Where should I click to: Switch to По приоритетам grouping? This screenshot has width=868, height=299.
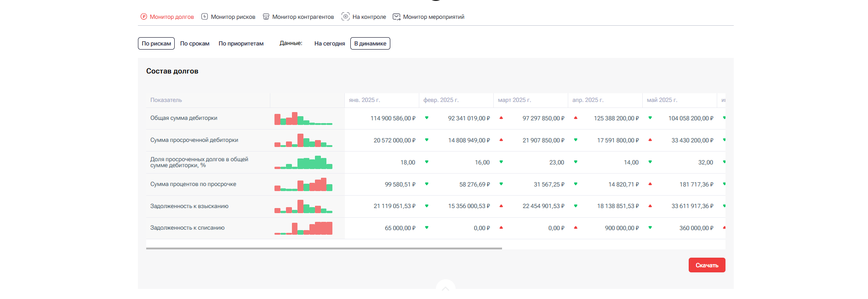241,44
